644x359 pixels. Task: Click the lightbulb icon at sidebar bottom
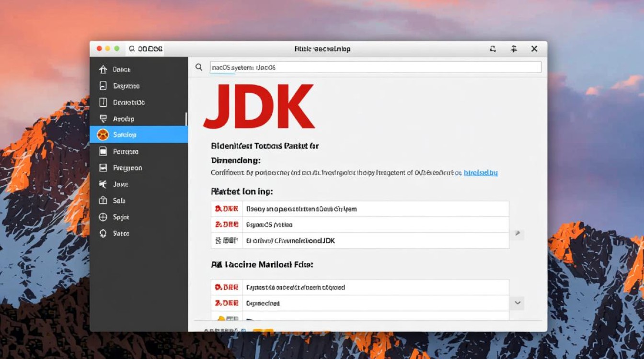click(x=103, y=234)
